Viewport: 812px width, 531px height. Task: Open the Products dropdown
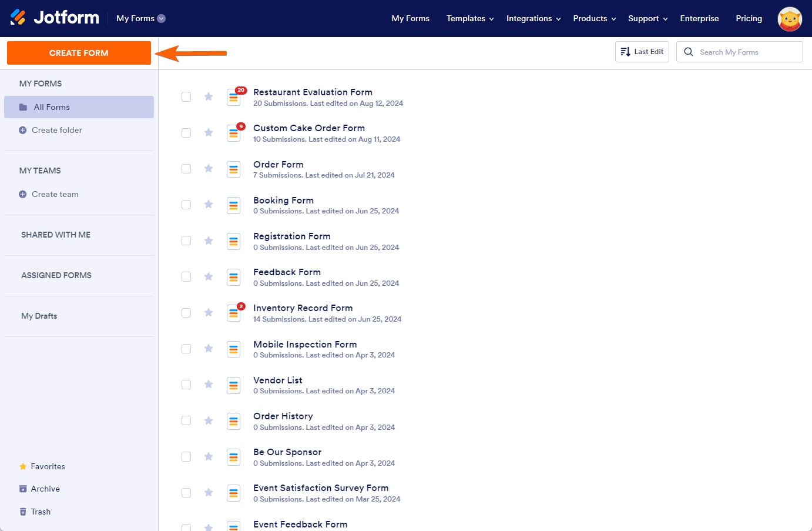pyautogui.click(x=595, y=19)
